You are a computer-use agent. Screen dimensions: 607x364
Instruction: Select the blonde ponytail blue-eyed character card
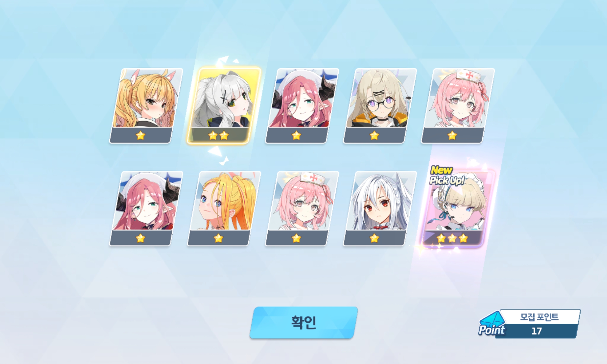pyautogui.click(x=224, y=208)
